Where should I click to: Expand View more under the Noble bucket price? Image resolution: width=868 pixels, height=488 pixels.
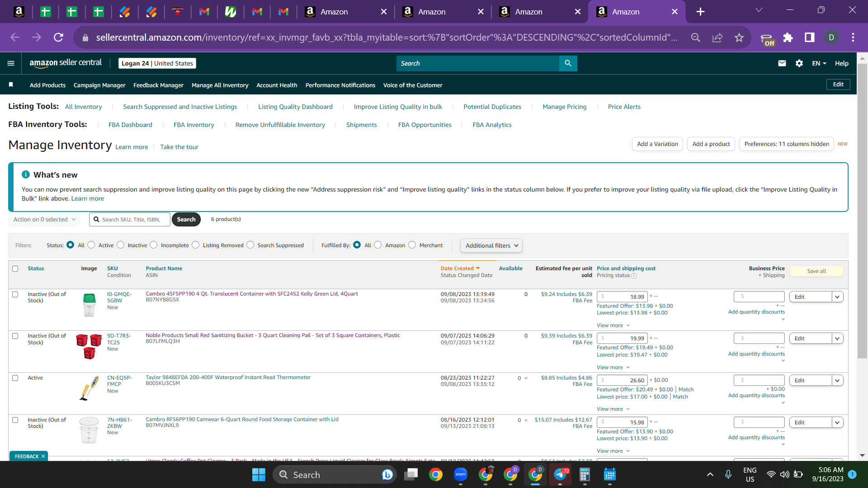tap(613, 367)
